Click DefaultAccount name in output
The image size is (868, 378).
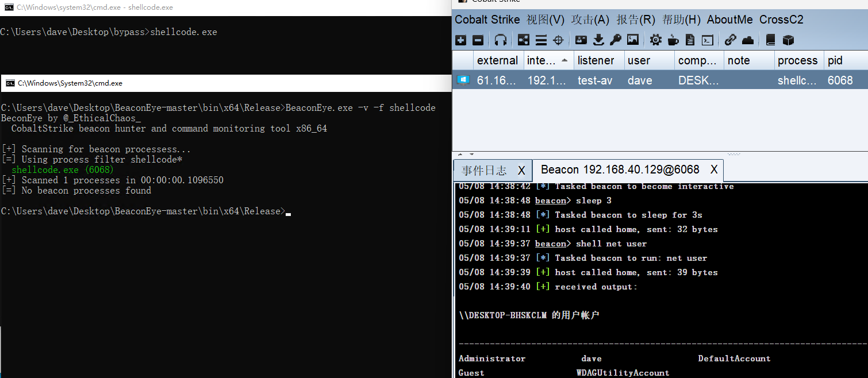[x=734, y=358]
